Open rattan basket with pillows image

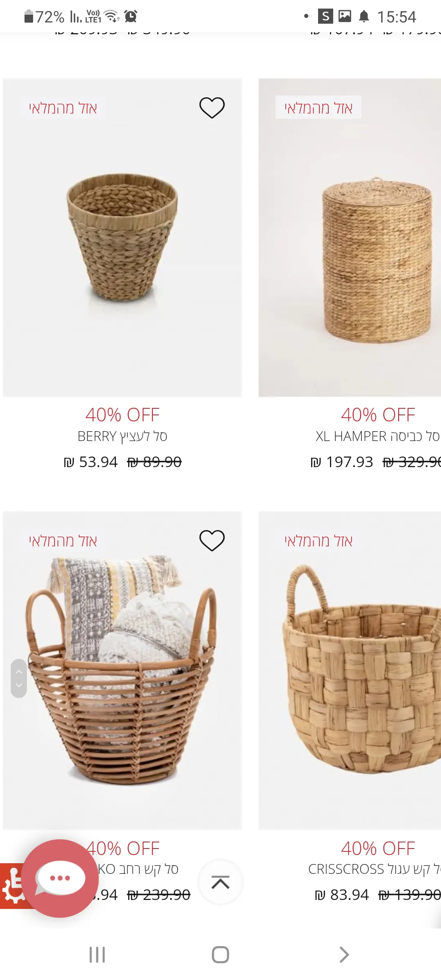pos(122,670)
